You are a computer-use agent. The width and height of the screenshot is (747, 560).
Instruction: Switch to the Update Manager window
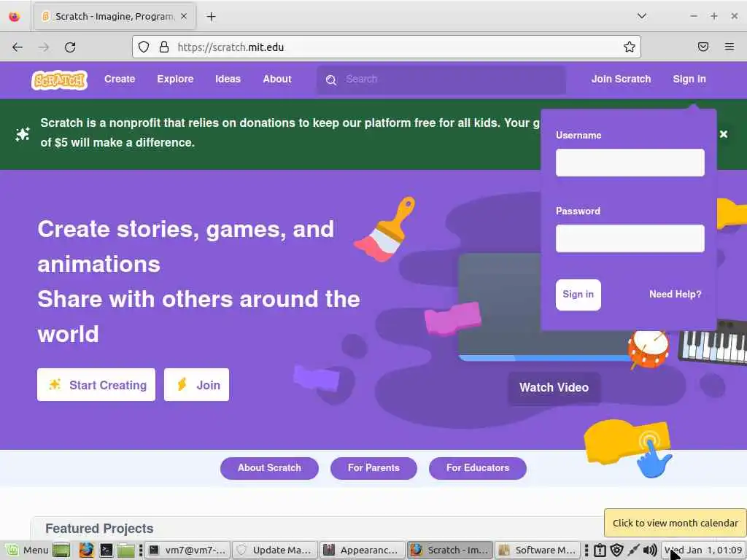tap(275, 551)
